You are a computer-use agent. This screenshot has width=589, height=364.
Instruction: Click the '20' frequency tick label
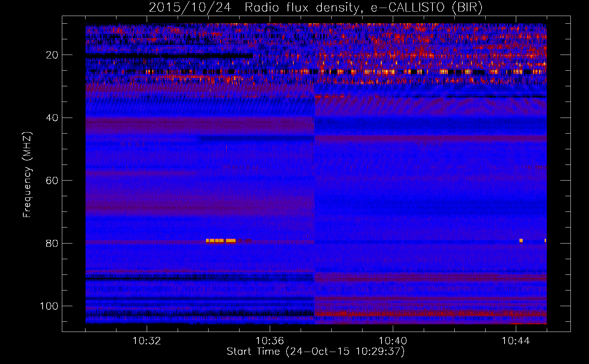coord(52,55)
